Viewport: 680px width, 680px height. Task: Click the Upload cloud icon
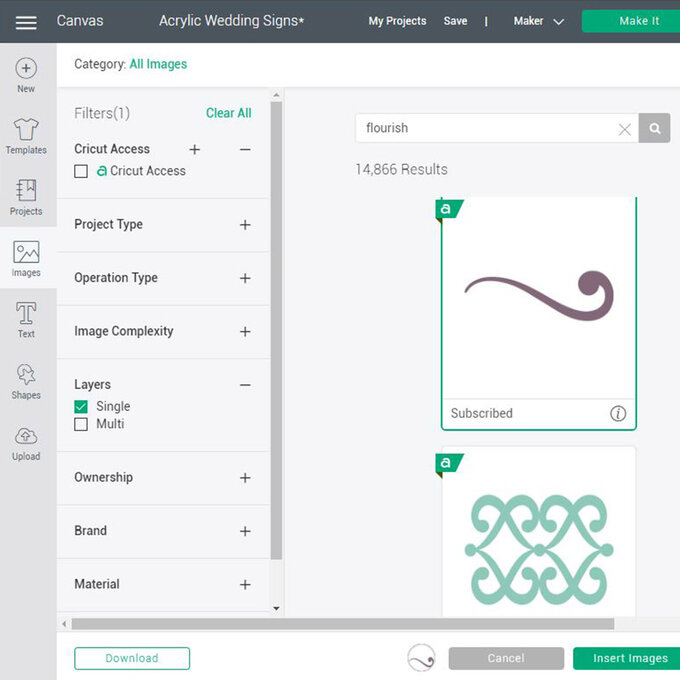coord(26,437)
